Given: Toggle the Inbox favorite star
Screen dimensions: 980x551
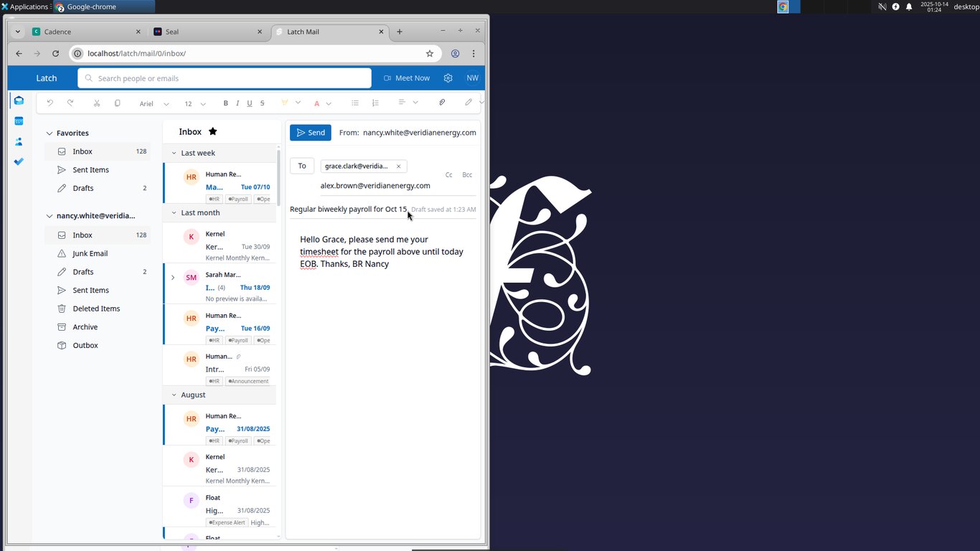Looking at the screenshot, I should (x=212, y=131).
